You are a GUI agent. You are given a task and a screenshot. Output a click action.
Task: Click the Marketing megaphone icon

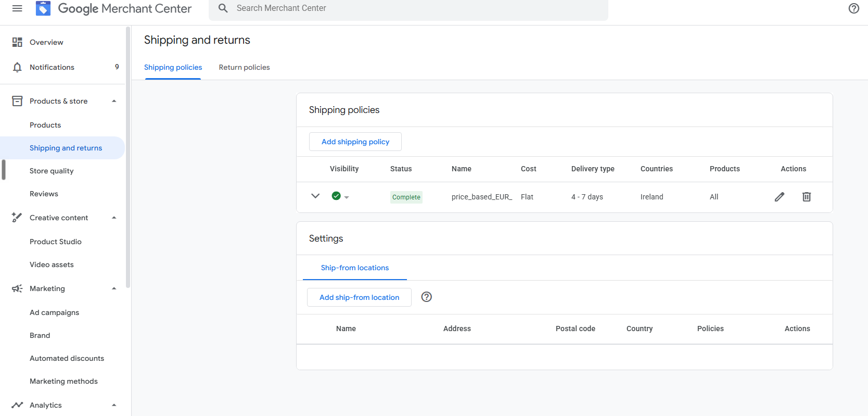coord(17,288)
